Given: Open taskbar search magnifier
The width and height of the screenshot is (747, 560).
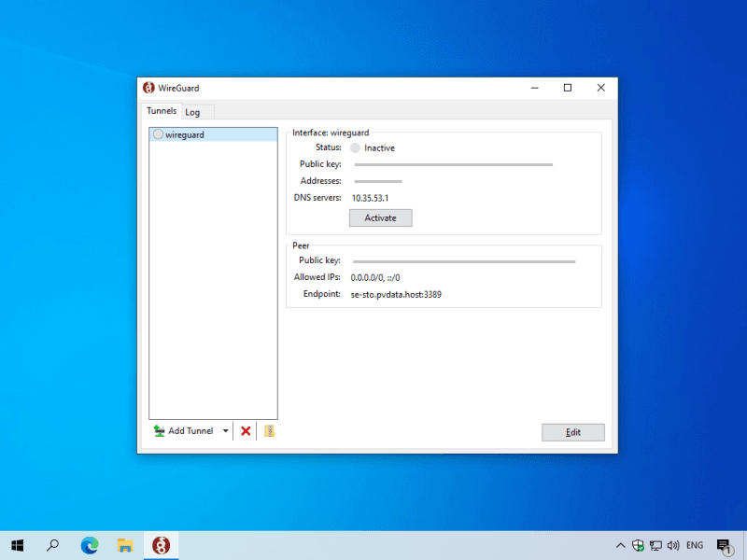Looking at the screenshot, I should (x=53, y=545).
